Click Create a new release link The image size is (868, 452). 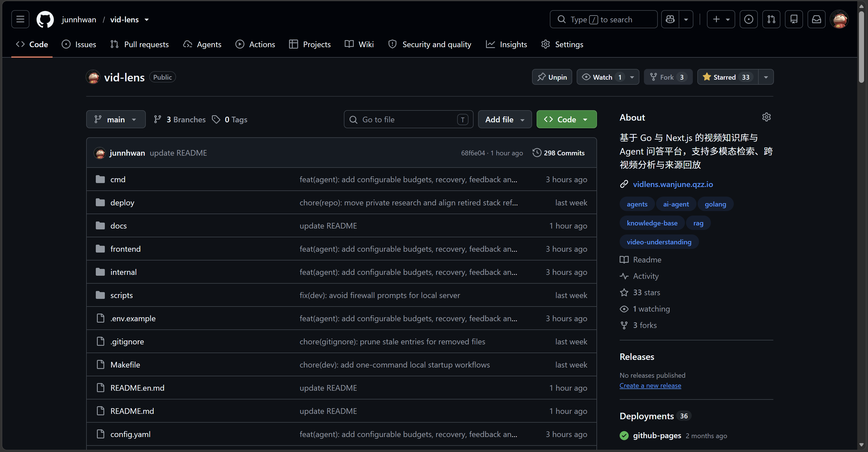pyautogui.click(x=650, y=386)
